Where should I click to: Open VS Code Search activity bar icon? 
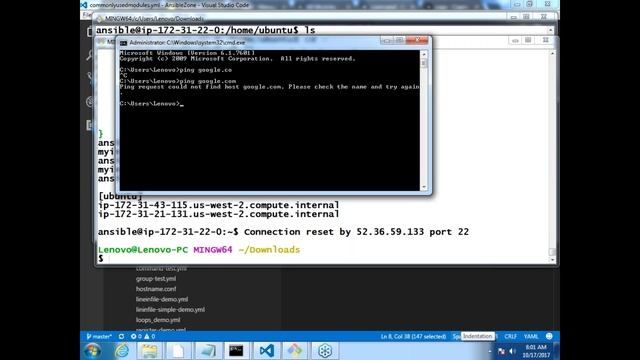tap(89, 55)
